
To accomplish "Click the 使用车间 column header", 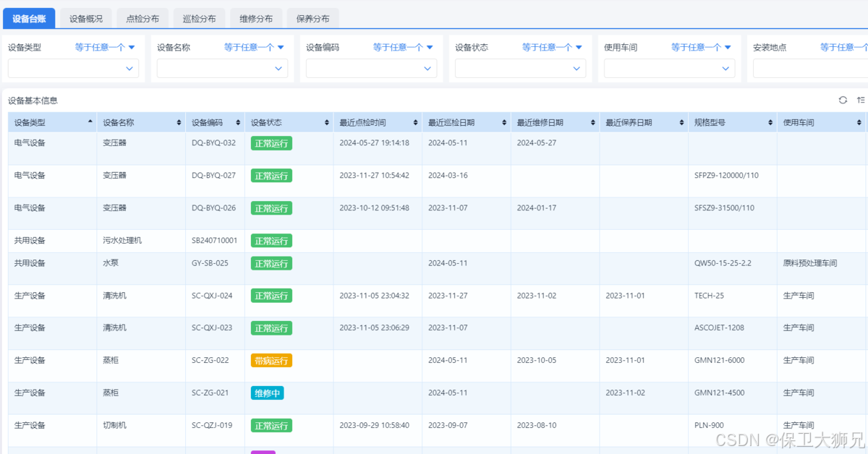I will pos(821,123).
